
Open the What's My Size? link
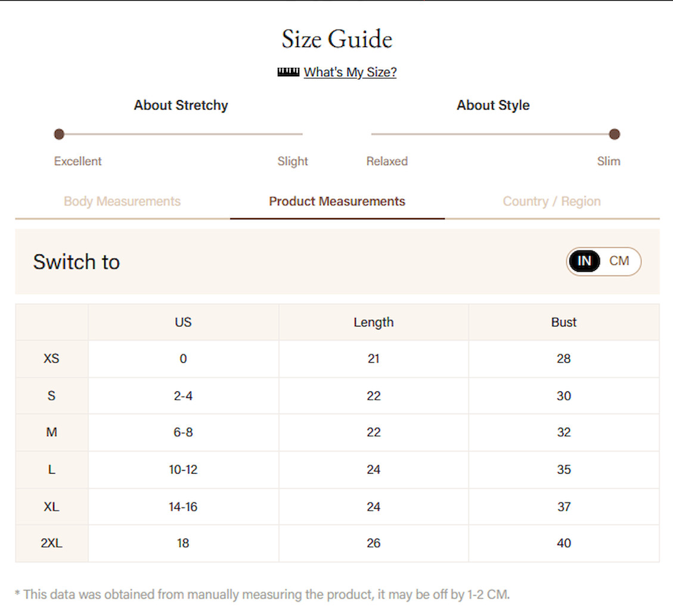[350, 72]
